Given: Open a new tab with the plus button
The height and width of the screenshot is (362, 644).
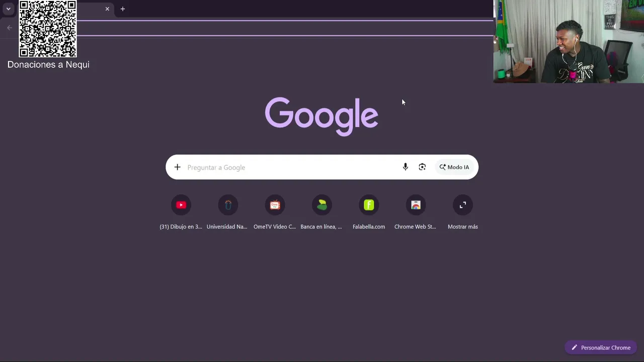Looking at the screenshot, I should click(x=122, y=9).
